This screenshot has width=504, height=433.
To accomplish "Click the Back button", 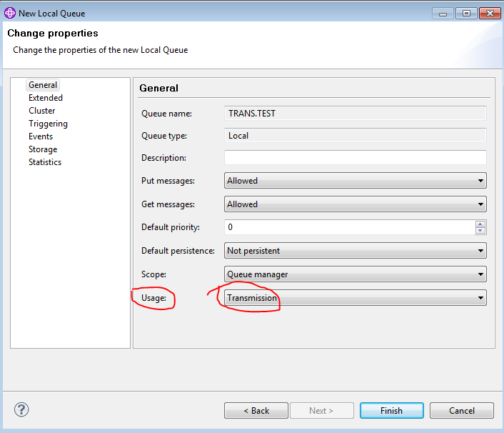I will (x=256, y=410).
